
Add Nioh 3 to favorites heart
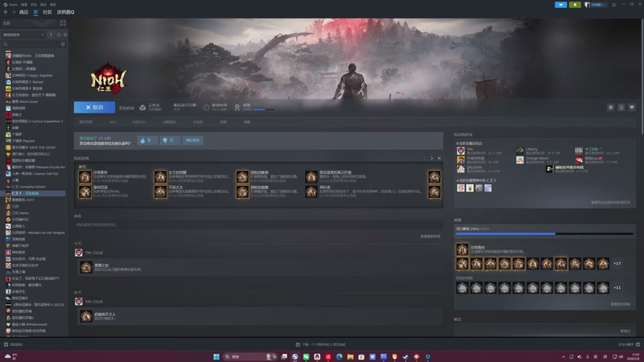click(x=632, y=107)
